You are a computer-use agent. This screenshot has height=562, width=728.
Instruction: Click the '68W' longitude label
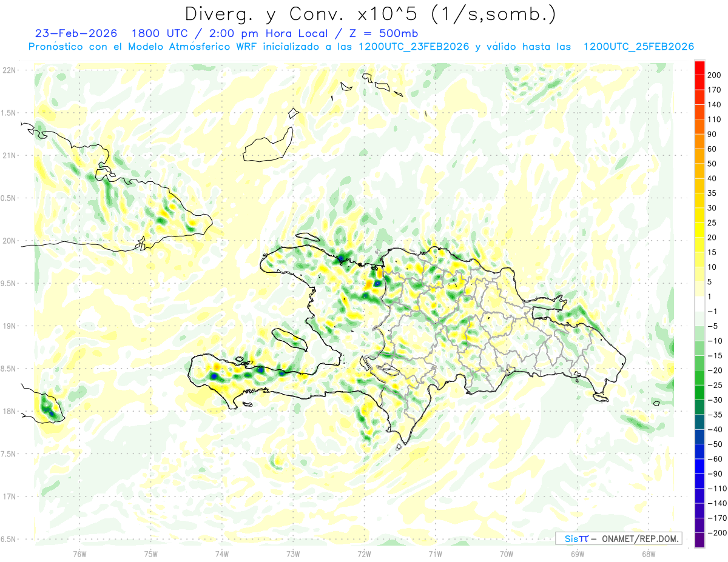(x=649, y=554)
